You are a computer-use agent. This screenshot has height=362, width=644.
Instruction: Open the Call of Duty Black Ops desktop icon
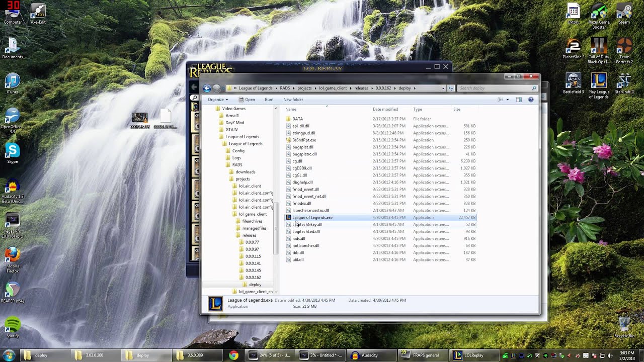point(599,51)
